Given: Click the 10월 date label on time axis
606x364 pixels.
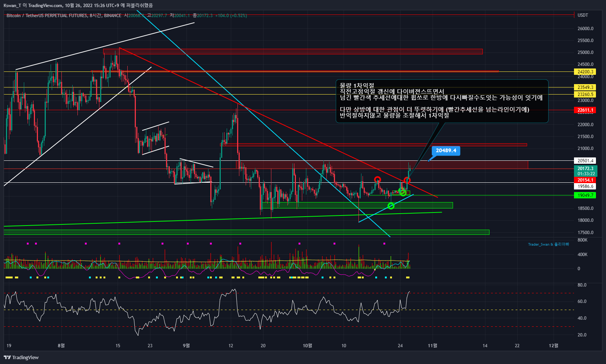Looking at the screenshot, I should tap(307, 346).
